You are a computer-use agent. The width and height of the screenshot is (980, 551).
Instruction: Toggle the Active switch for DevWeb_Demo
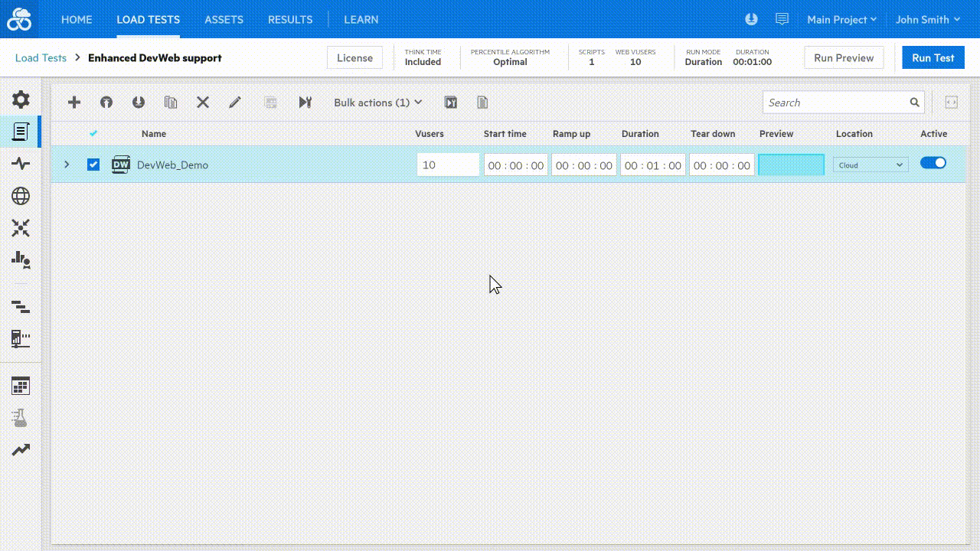tap(933, 162)
